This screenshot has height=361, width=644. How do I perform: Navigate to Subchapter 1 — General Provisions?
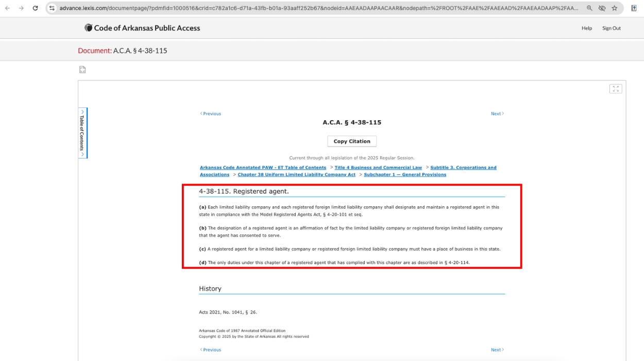click(x=405, y=175)
